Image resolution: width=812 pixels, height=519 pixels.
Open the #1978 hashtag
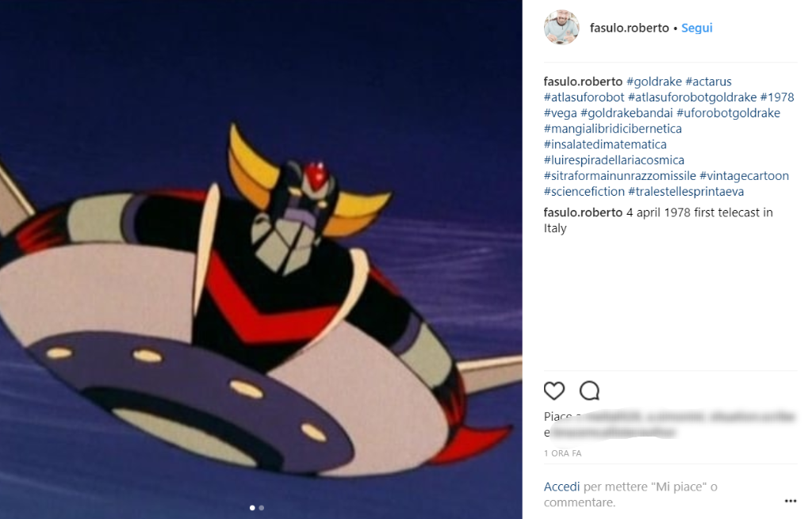click(x=777, y=97)
